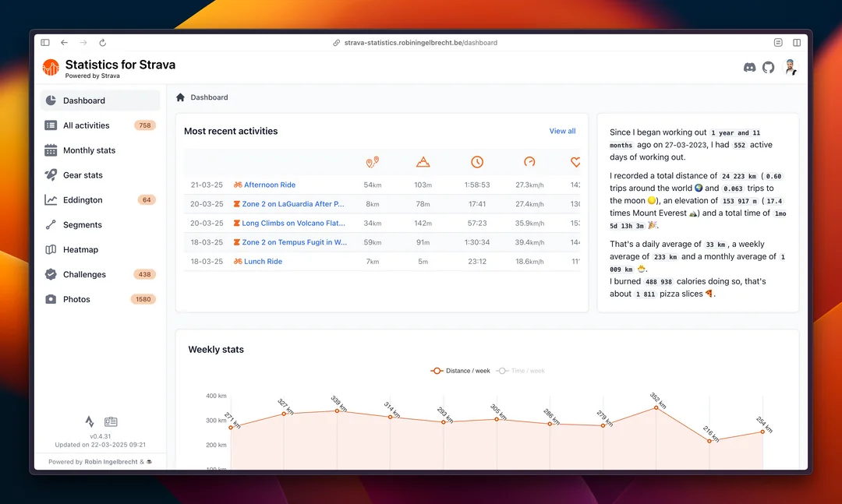Click the elevation column mountain icon

click(x=423, y=161)
